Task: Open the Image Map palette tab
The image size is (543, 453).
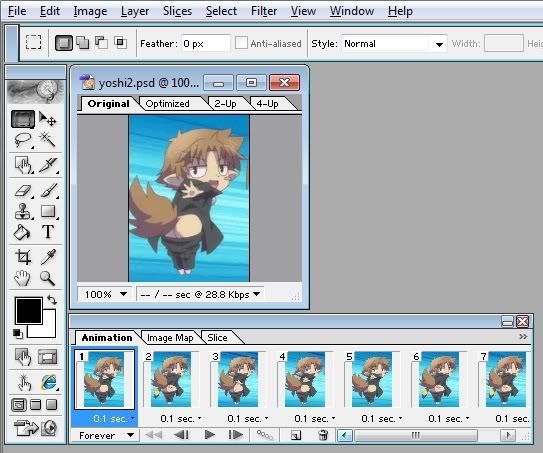Action: click(170, 338)
